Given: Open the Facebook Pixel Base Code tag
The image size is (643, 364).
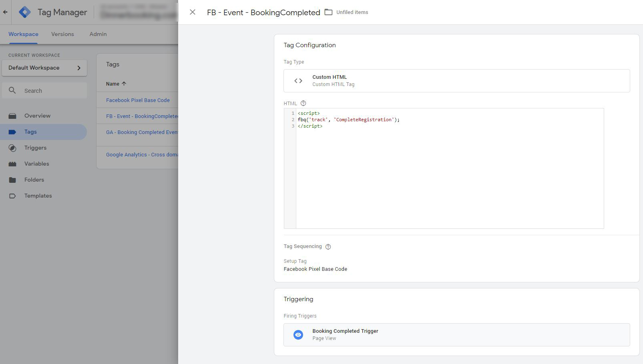Looking at the screenshot, I should [x=138, y=100].
